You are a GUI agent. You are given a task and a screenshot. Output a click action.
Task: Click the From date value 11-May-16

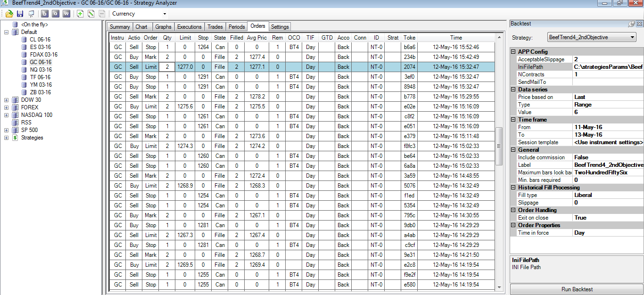coord(608,127)
